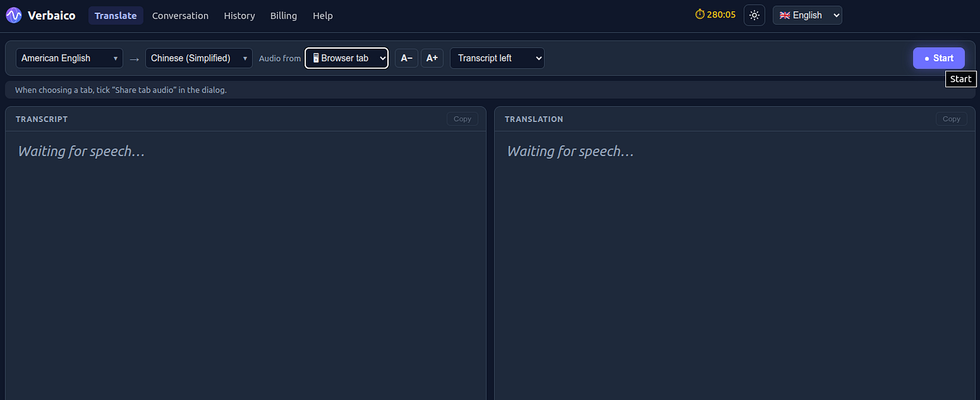Increase font size with A+ button
The width and height of the screenshot is (980, 400).
coord(432,58)
